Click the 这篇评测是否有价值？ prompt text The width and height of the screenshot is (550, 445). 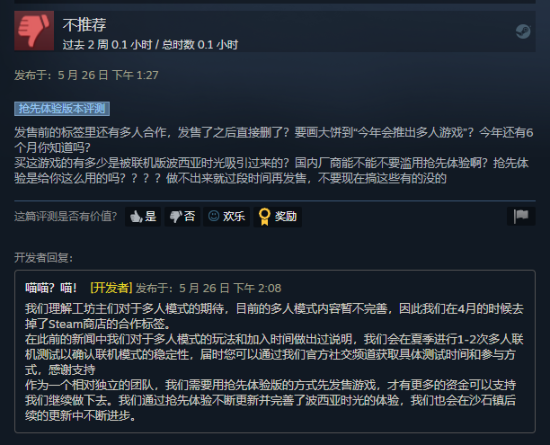[66, 216]
